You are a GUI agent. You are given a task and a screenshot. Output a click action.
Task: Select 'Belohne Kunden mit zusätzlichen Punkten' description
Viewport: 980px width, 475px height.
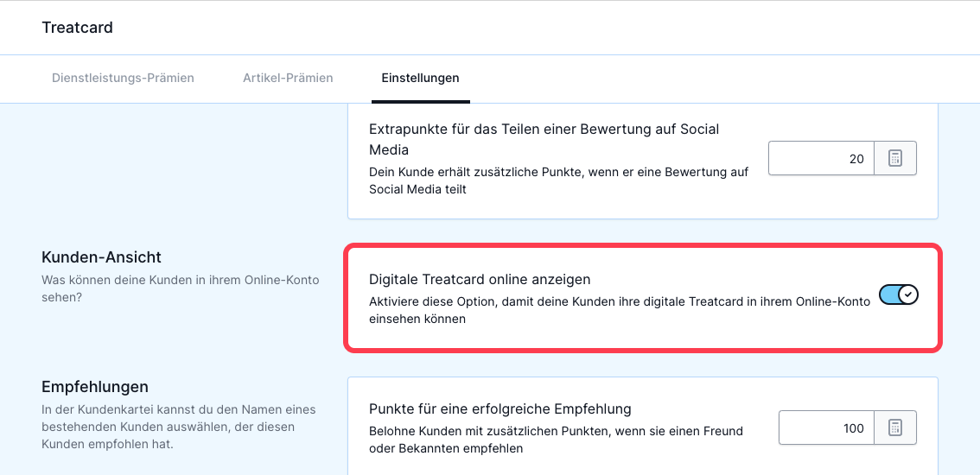point(556,440)
